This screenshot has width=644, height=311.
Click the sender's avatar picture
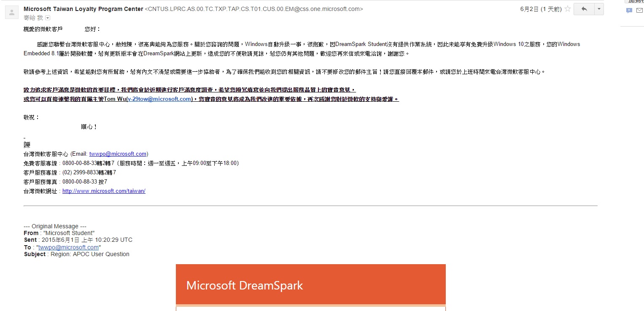(11, 12)
